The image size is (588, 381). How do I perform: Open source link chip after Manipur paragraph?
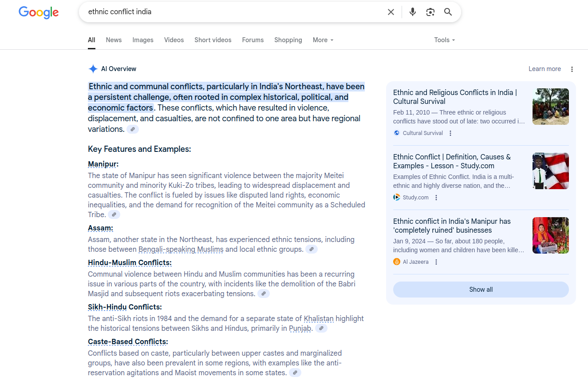[114, 214]
